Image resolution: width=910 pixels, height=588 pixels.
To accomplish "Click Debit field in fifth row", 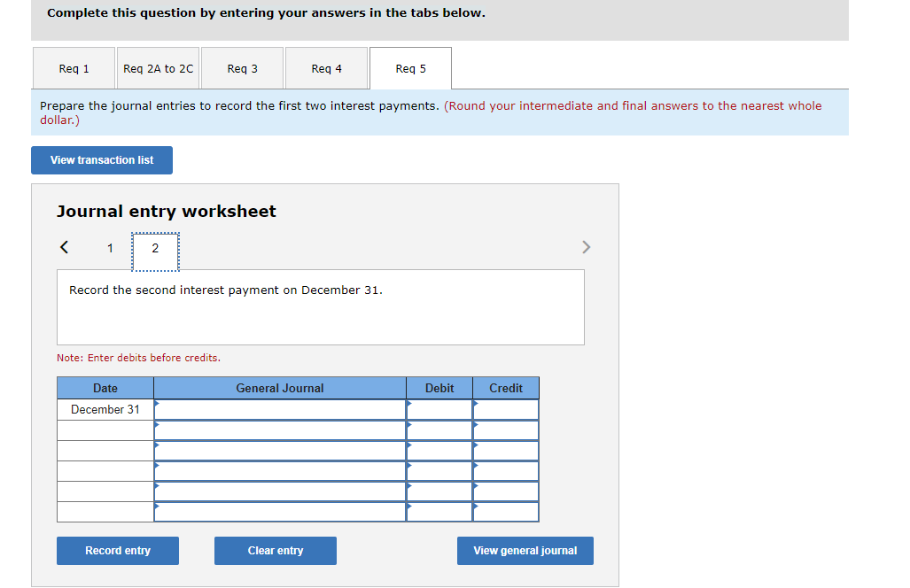I will pyautogui.click(x=439, y=491).
